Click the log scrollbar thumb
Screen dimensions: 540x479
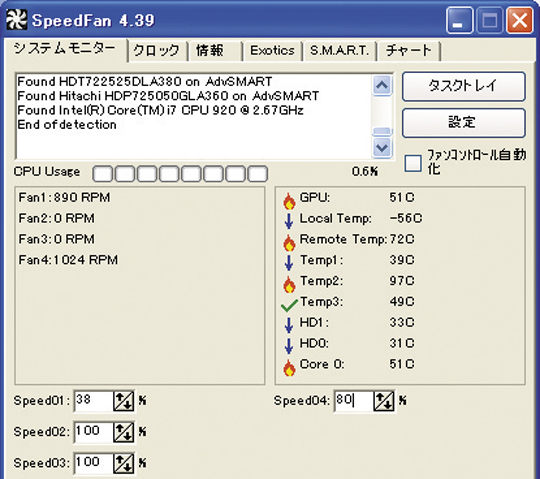(382, 132)
